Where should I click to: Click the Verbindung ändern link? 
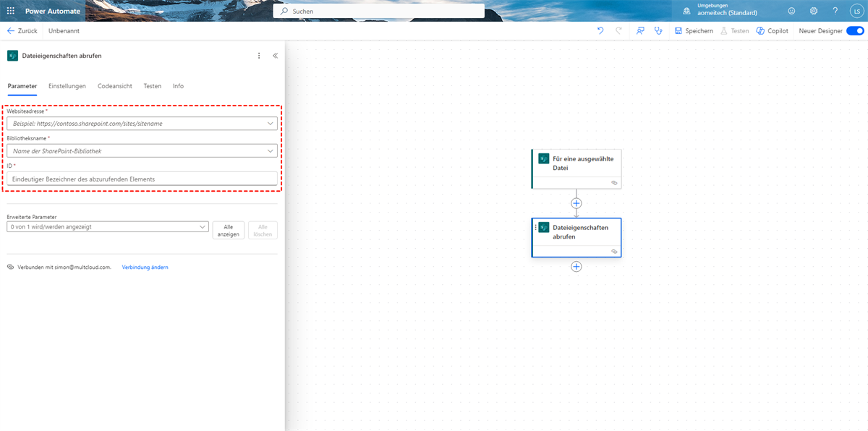click(x=145, y=268)
